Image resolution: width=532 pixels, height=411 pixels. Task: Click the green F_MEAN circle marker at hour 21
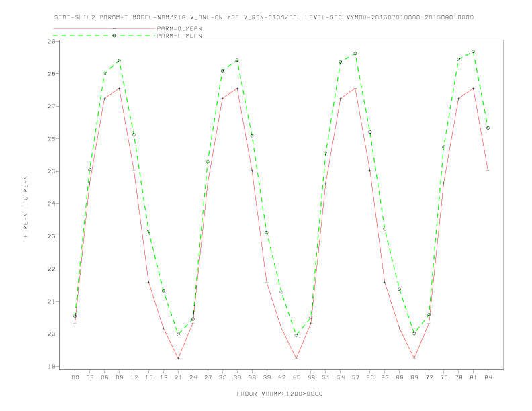pyautogui.click(x=178, y=334)
